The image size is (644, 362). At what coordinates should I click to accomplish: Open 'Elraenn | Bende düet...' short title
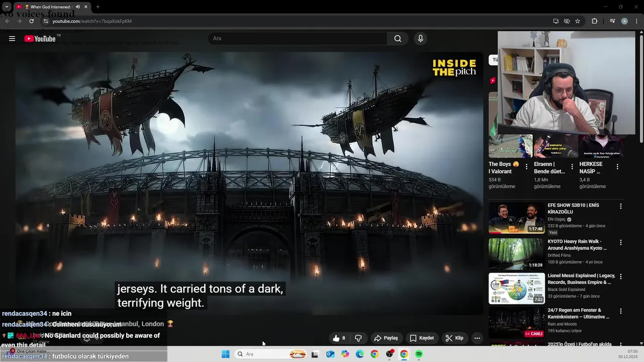(549, 167)
